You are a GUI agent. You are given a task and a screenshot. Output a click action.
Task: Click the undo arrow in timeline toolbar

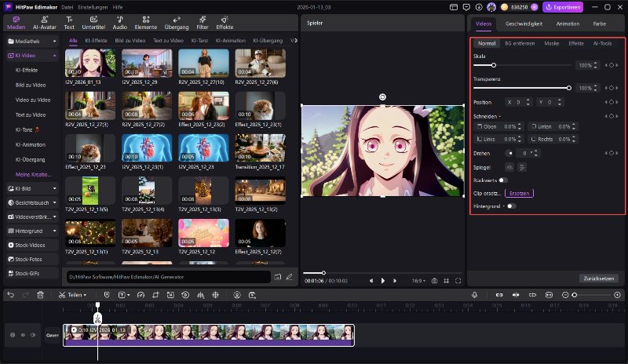(10, 295)
